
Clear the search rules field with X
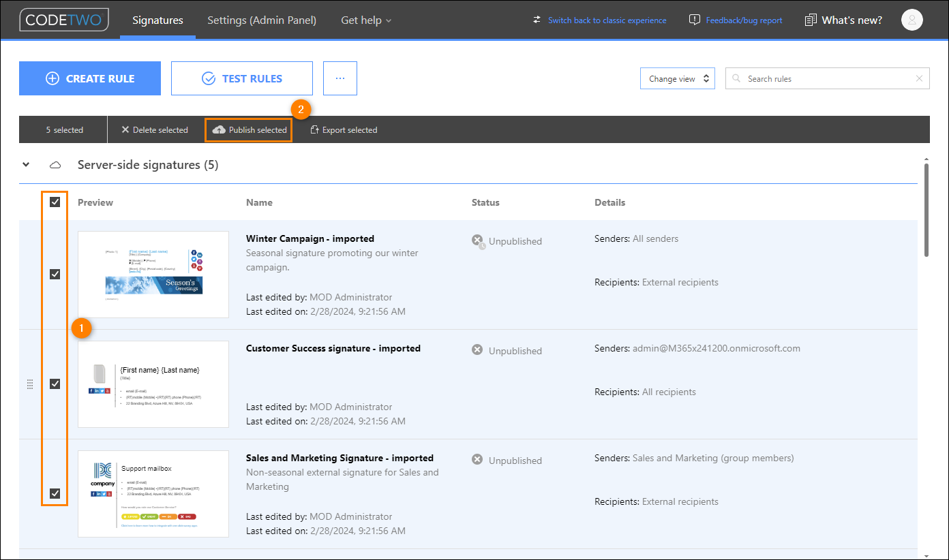coord(919,79)
